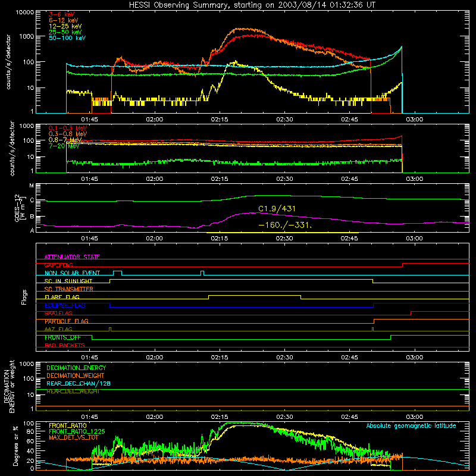Select the ECLIPSE_FLAG label
Viewport: 476px width, 476px height.
click(x=65, y=305)
